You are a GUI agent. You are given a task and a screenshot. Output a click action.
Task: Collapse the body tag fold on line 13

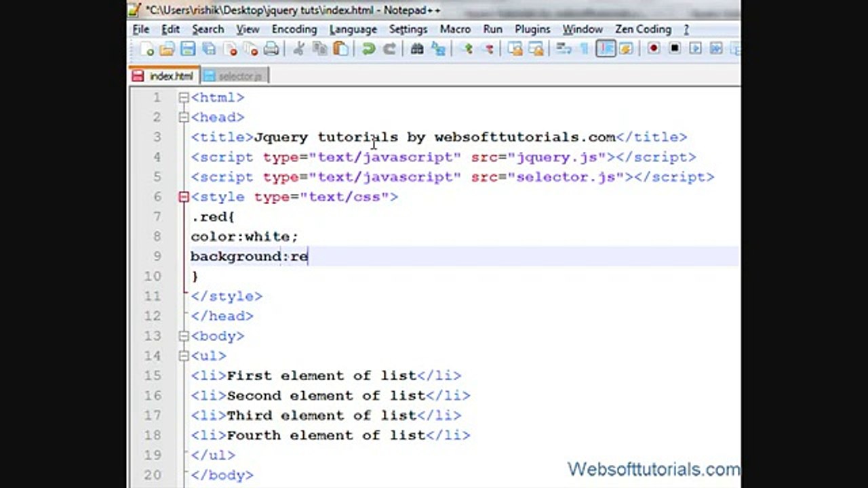[x=184, y=336]
